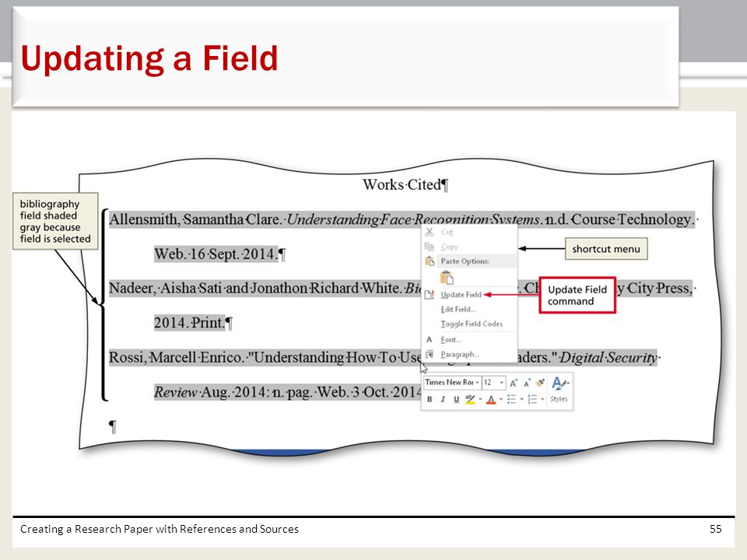The width and height of the screenshot is (747, 560).
Task: Apply bullet list formatting
Action: (512, 399)
